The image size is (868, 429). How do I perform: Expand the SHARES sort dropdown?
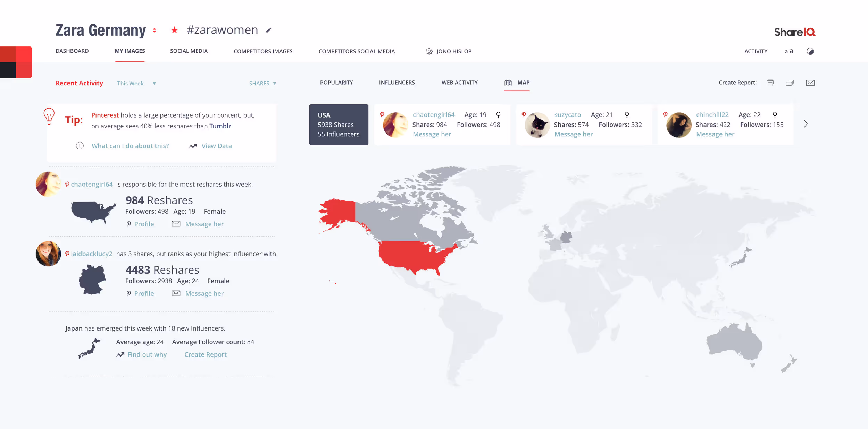(x=262, y=84)
